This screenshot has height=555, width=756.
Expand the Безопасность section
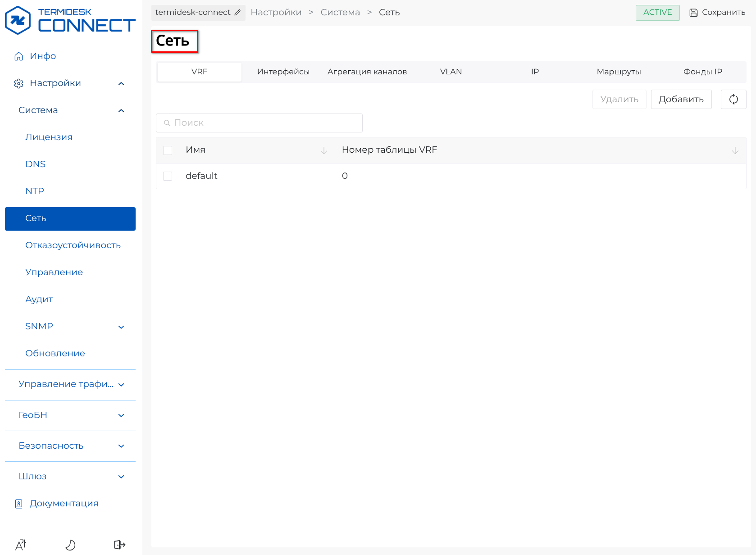coord(121,446)
